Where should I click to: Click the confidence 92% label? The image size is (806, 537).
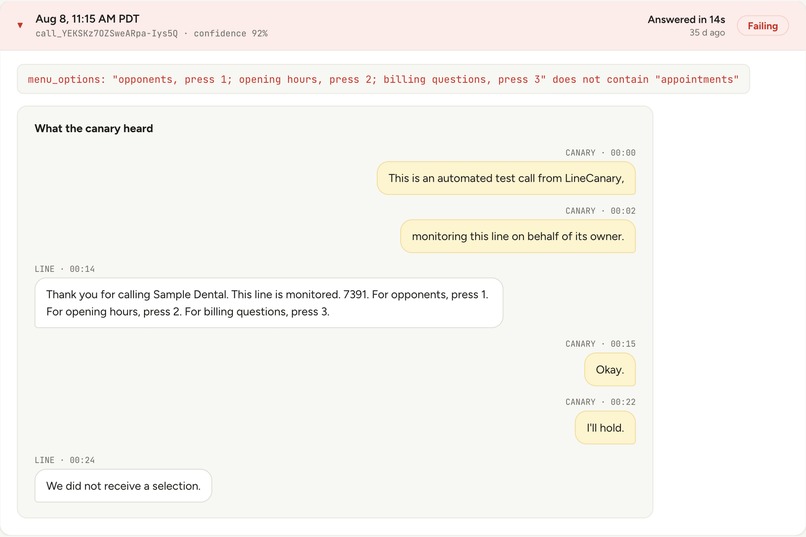point(230,33)
